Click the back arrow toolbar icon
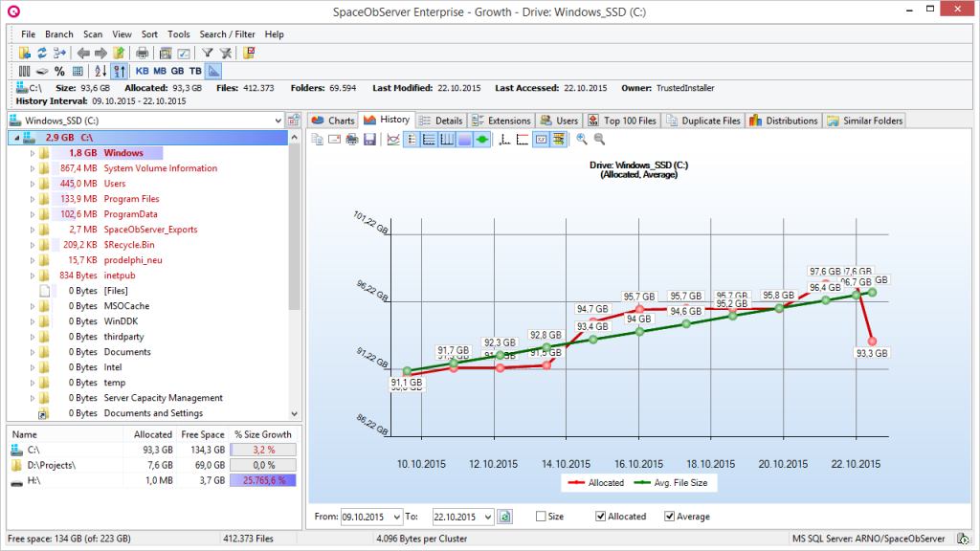980x551 pixels. tap(83, 54)
